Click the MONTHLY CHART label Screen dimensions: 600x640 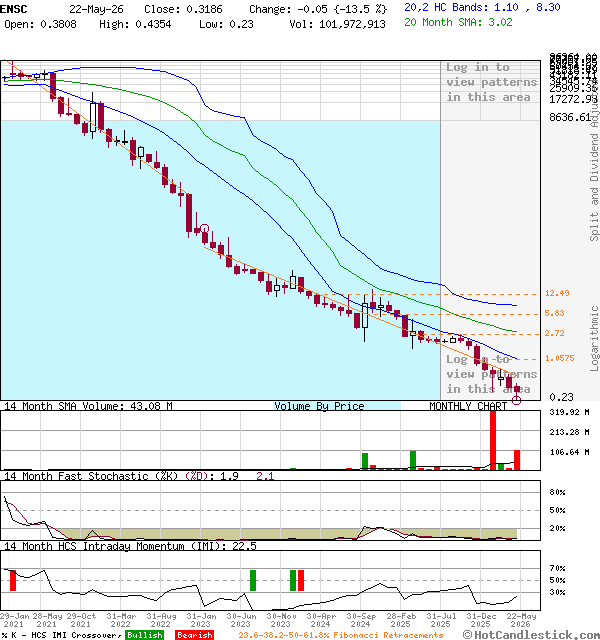click(x=468, y=406)
